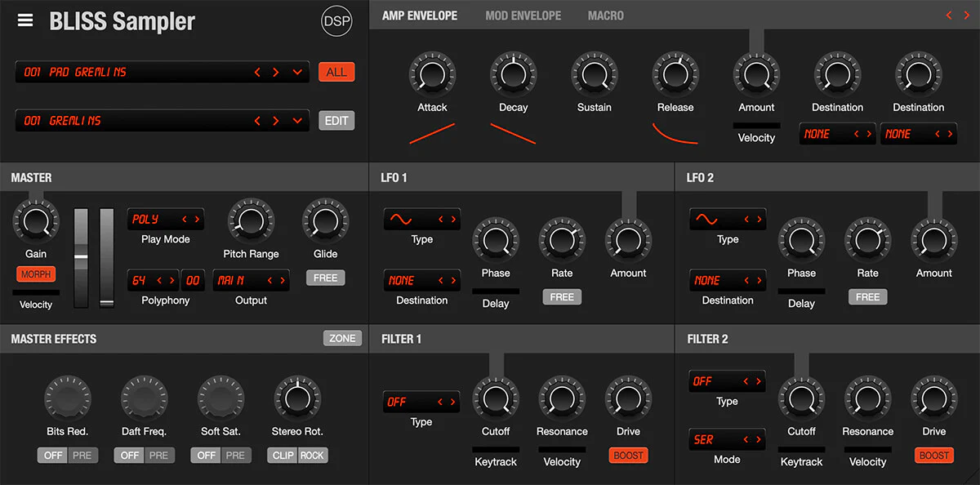
Task: Open LFO 1 Destination NONE selector
Action: (422, 280)
